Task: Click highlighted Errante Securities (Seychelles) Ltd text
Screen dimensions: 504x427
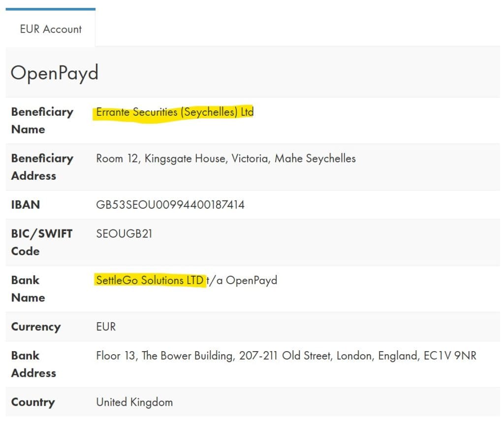Action: [x=175, y=112]
